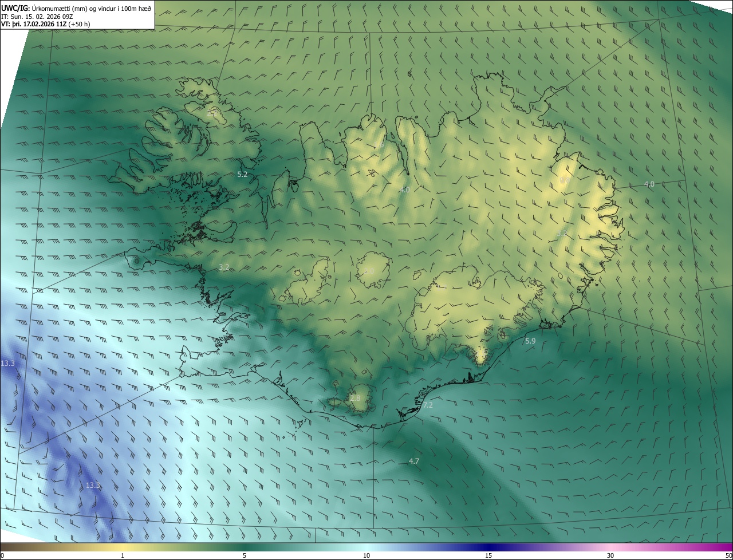Click the 0.8 label in northeast Iceland
The height and width of the screenshot is (560, 733).
[x=565, y=180]
